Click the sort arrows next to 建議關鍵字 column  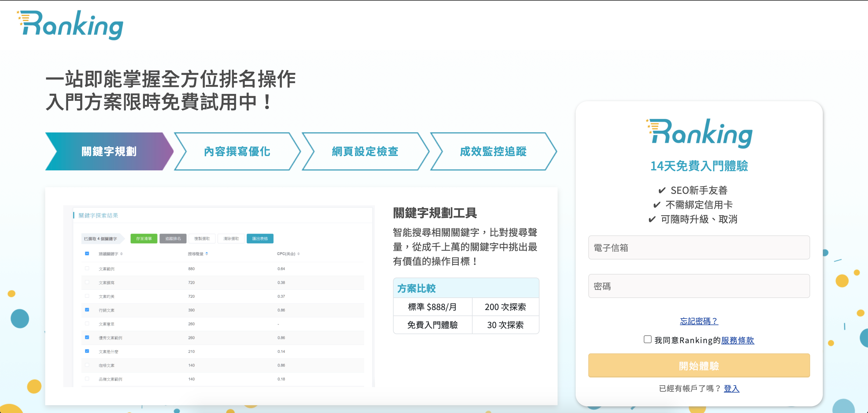pos(121,254)
